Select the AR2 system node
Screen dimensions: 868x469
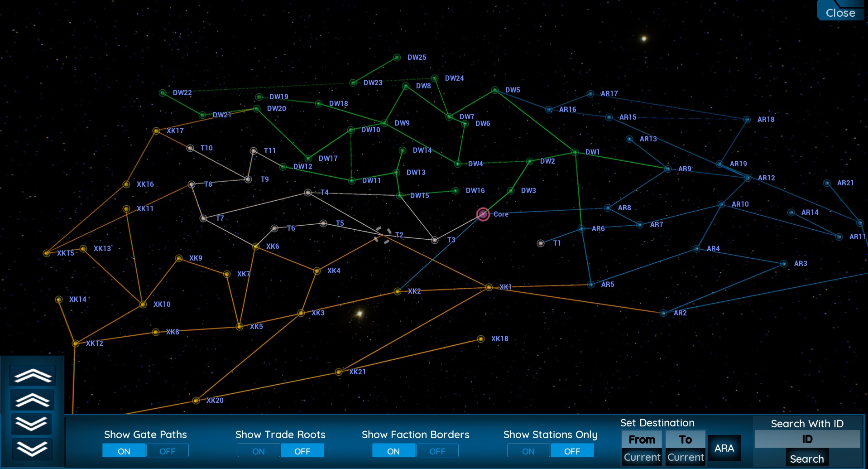pos(663,313)
